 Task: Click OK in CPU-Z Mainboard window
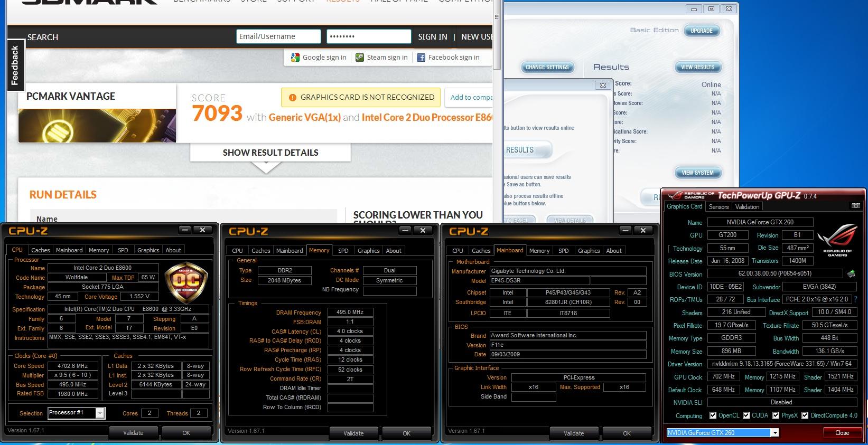tap(627, 433)
